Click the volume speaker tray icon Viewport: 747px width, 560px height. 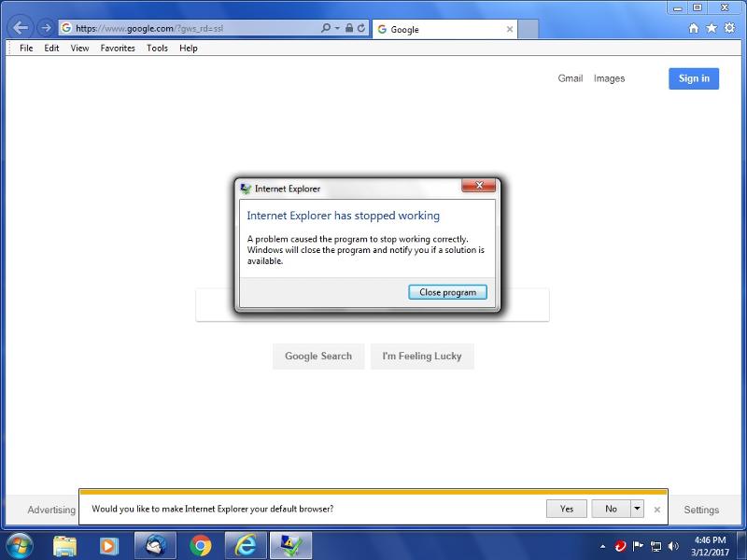pyautogui.click(x=673, y=546)
